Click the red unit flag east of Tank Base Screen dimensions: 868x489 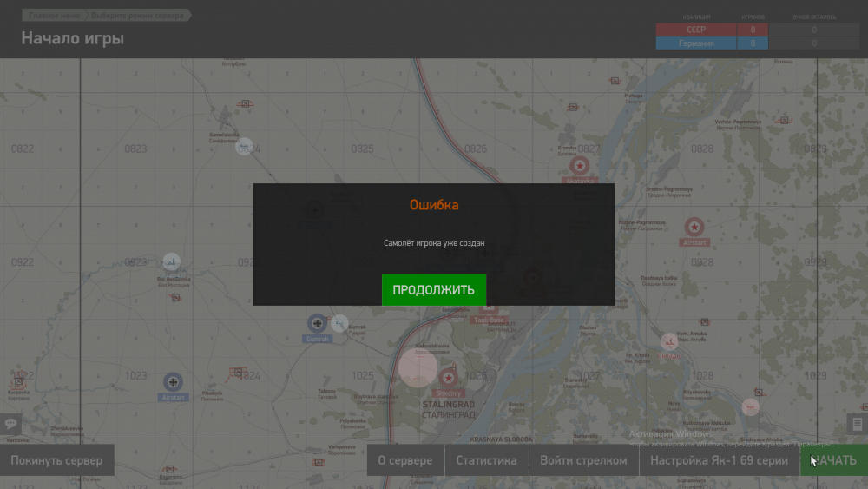click(705, 321)
